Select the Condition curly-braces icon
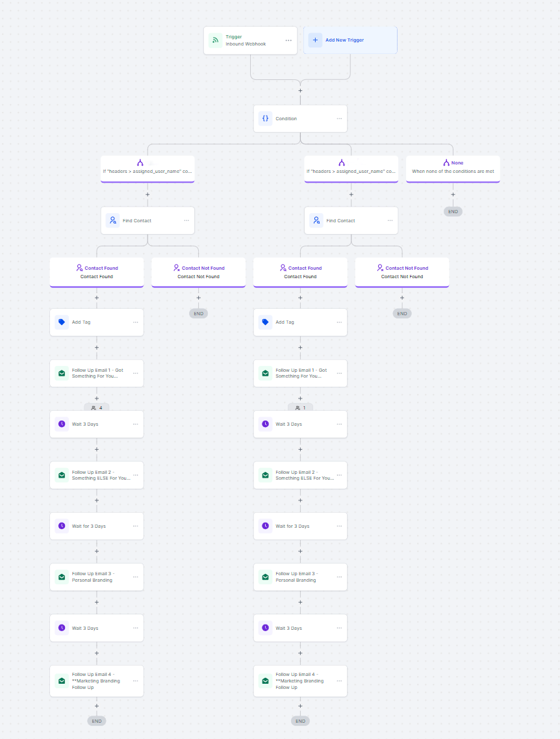The image size is (560, 739). [x=265, y=118]
